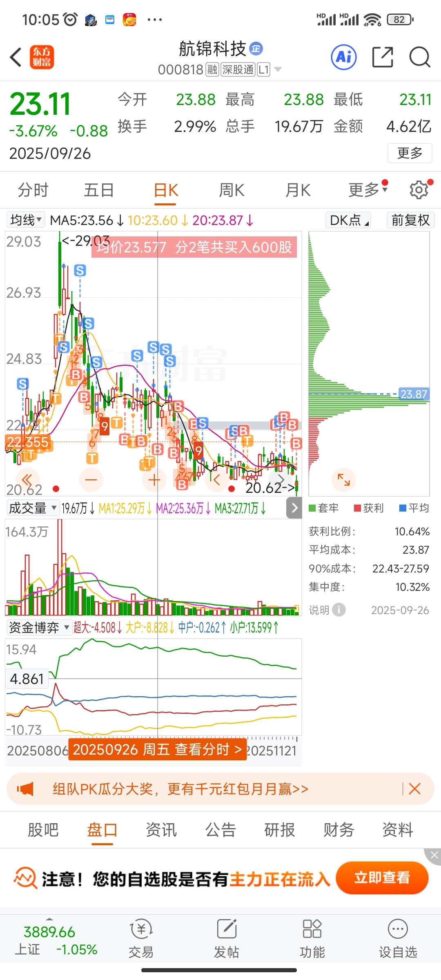Select the 盘口 tab
This screenshot has width=441, height=980.
[102, 829]
